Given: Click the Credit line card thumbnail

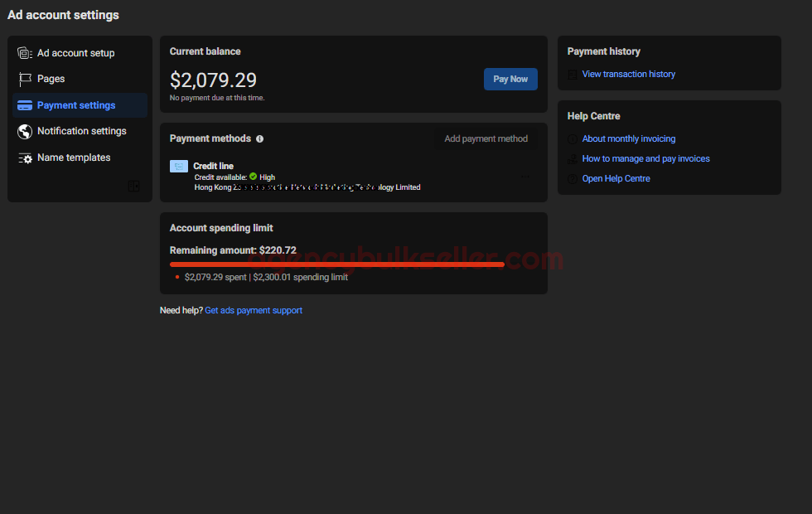Looking at the screenshot, I should [x=179, y=167].
